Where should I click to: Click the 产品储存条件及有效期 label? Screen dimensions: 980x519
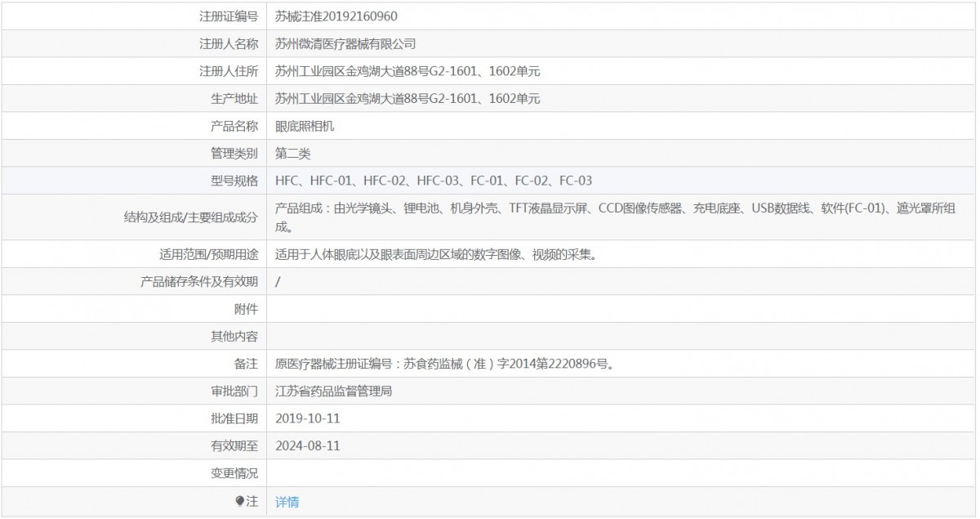[x=199, y=281]
